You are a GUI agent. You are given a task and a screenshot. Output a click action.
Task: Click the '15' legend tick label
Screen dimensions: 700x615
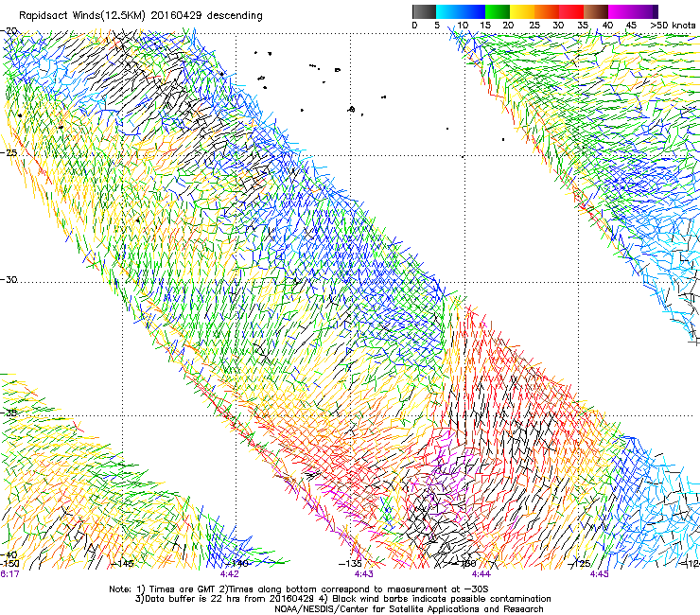click(485, 25)
